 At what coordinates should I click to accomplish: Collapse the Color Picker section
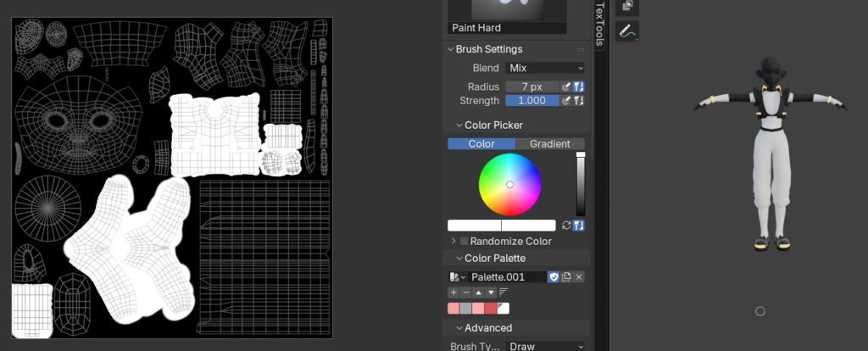pos(459,125)
